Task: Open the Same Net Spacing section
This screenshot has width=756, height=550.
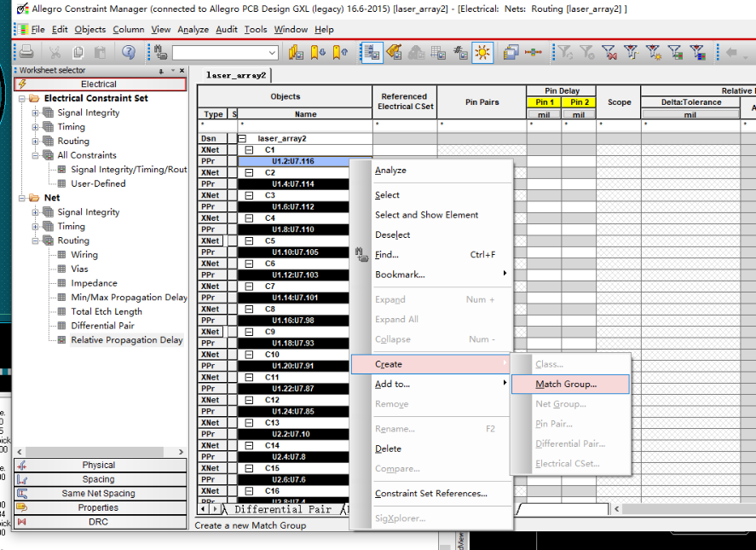Action: point(101,494)
